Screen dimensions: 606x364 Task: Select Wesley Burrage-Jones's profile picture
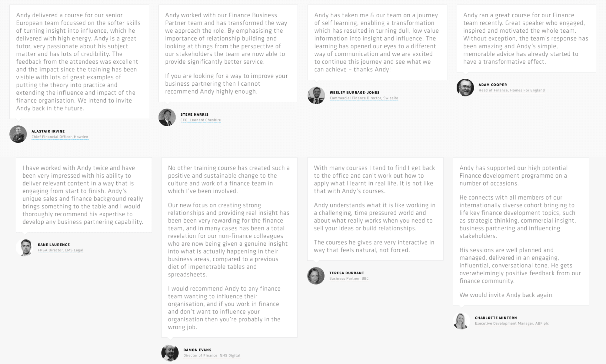(x=316, y=95)
